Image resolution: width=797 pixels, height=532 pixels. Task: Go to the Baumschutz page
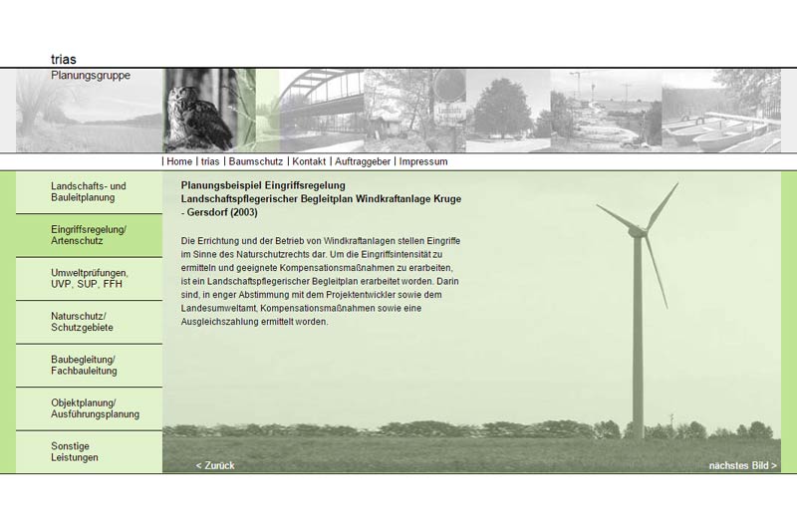click(256, 161)
